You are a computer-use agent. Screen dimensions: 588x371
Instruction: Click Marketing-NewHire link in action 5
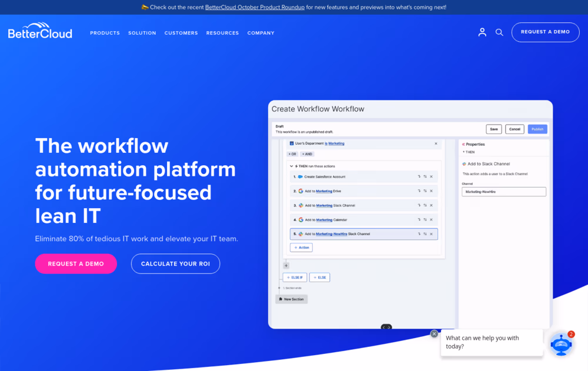(332, 233)
